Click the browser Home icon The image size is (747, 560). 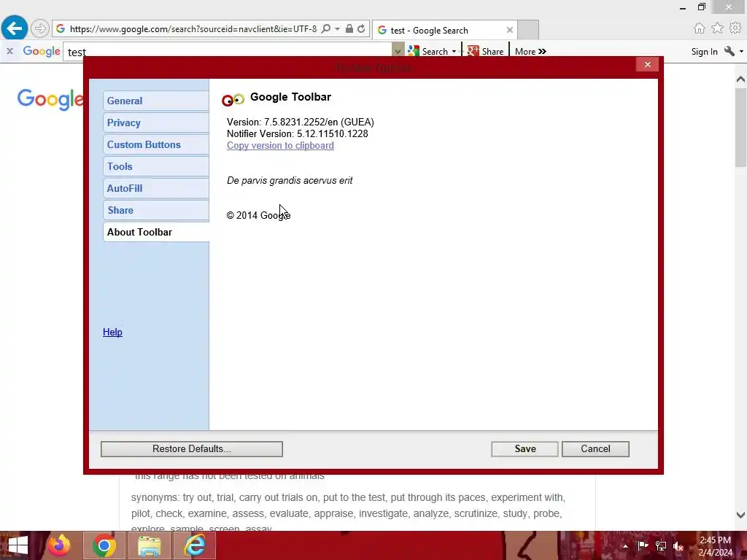(700, 28)
